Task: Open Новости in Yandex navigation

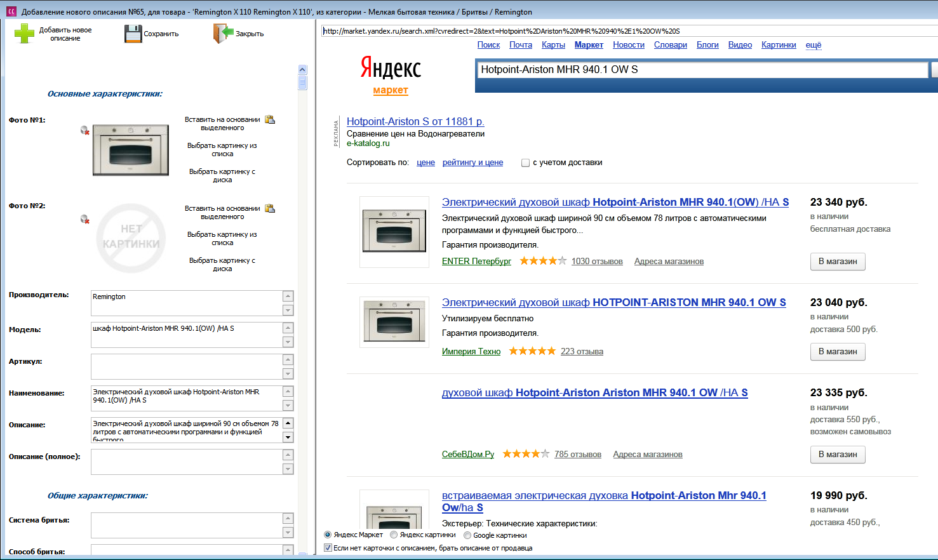Action: tap(629, 44)
